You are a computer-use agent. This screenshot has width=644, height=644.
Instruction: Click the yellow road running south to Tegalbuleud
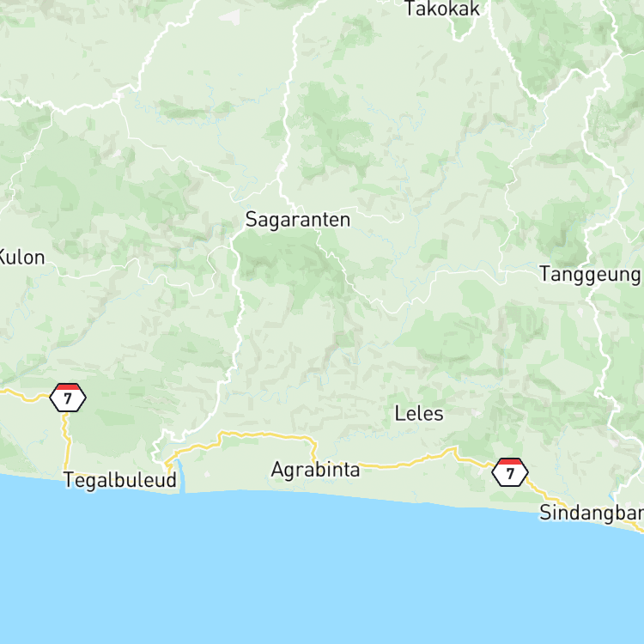pyautogui.click(x=66, y=441)
